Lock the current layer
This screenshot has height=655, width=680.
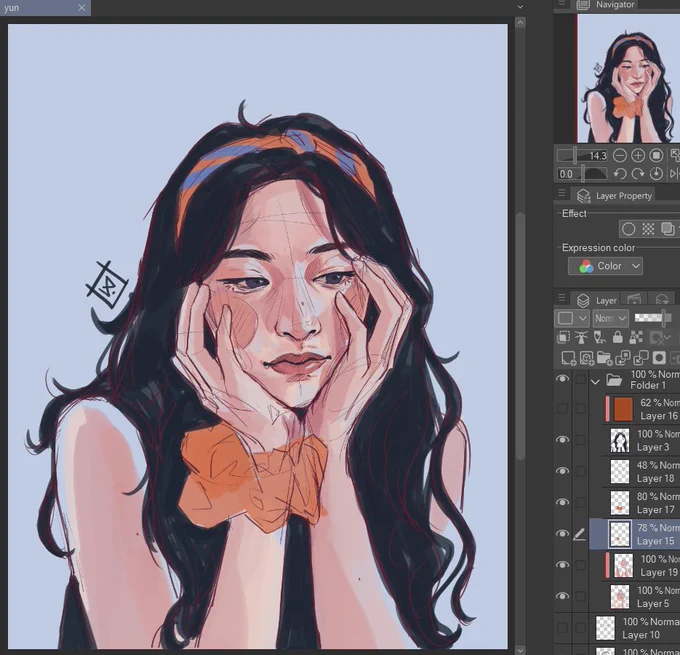point(618,337)
